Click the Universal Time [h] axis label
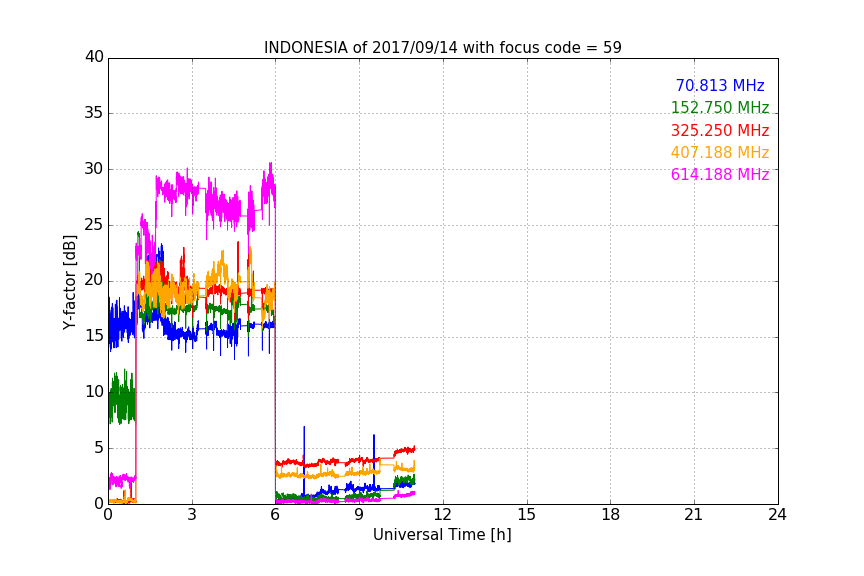864x576 pixels. 442,535
